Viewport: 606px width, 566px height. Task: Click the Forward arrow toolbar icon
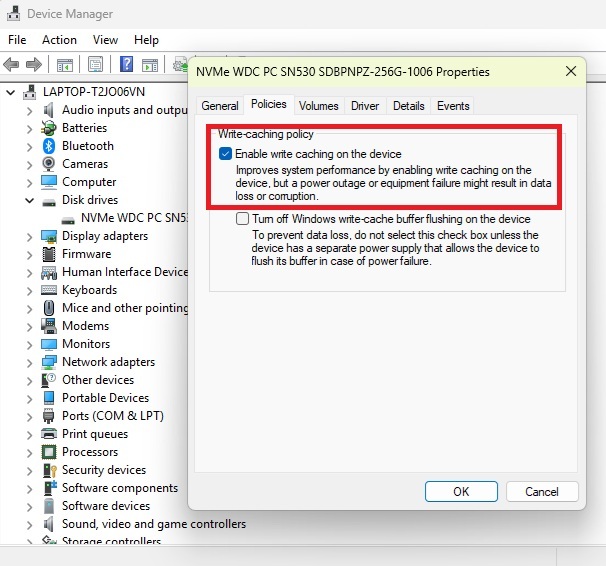pos(34,64)
